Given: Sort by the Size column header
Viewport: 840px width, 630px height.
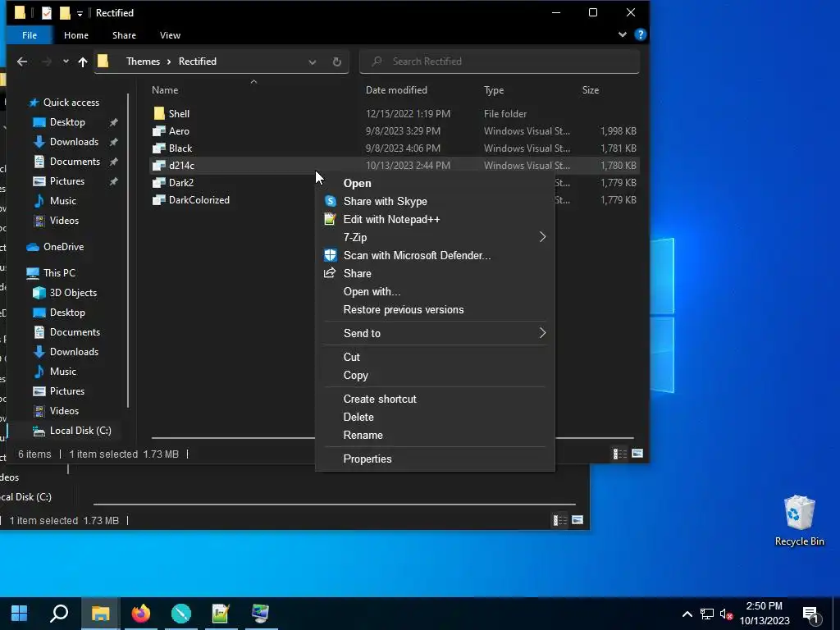Looking at the screenshot, I should (x=591, y=90).
